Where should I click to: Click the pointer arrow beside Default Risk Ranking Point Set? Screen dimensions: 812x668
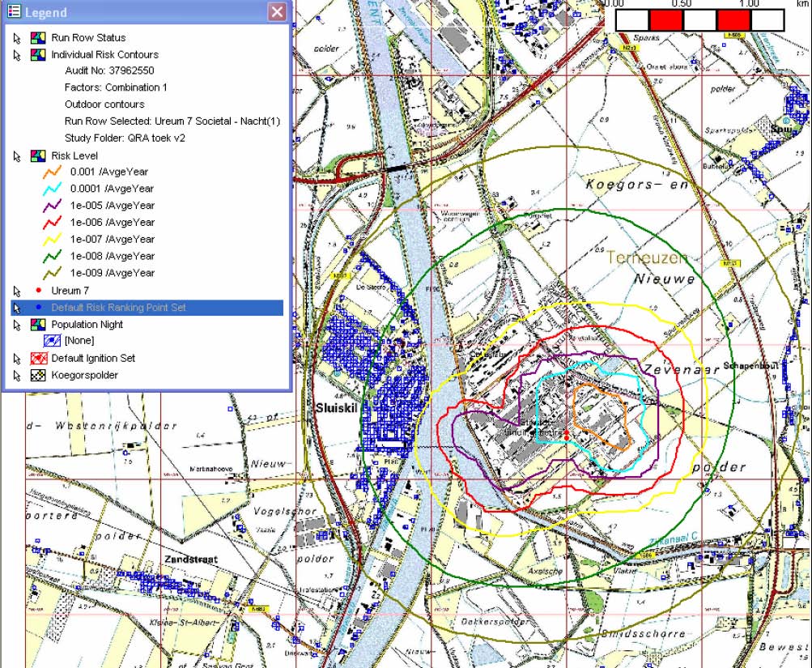(x=17, y=308)
